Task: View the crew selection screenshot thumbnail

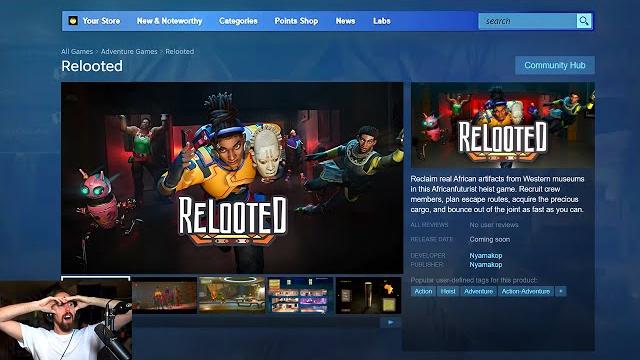Action: [300, 296]
